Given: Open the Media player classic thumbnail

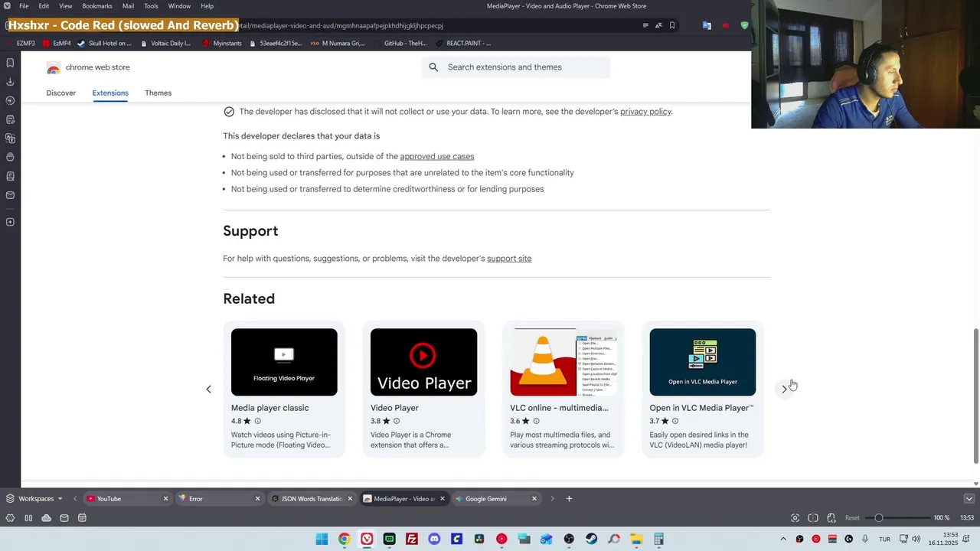Looking at the screenshot, I should click(x=284, y=362).
